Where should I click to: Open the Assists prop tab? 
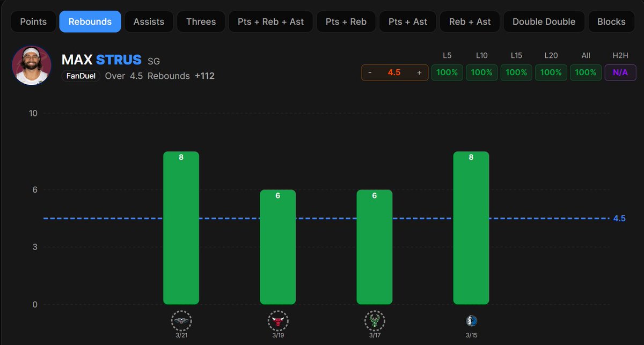(x=149, y=21)
